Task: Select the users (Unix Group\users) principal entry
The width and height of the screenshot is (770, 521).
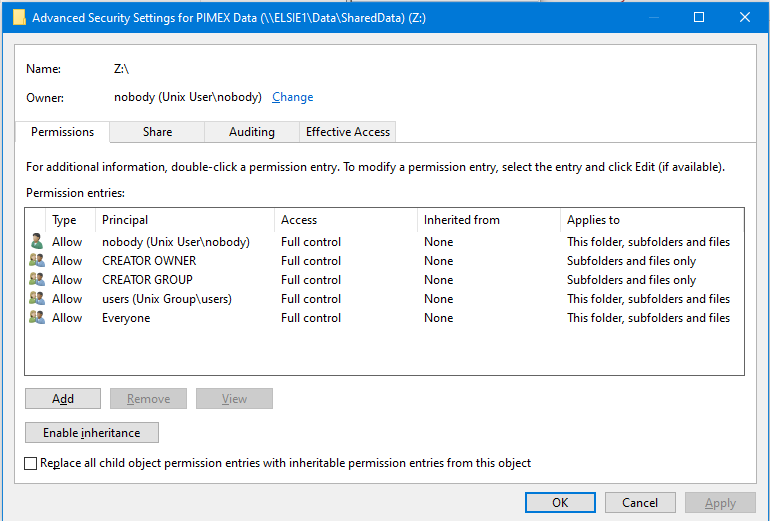Action: [167, 299]
